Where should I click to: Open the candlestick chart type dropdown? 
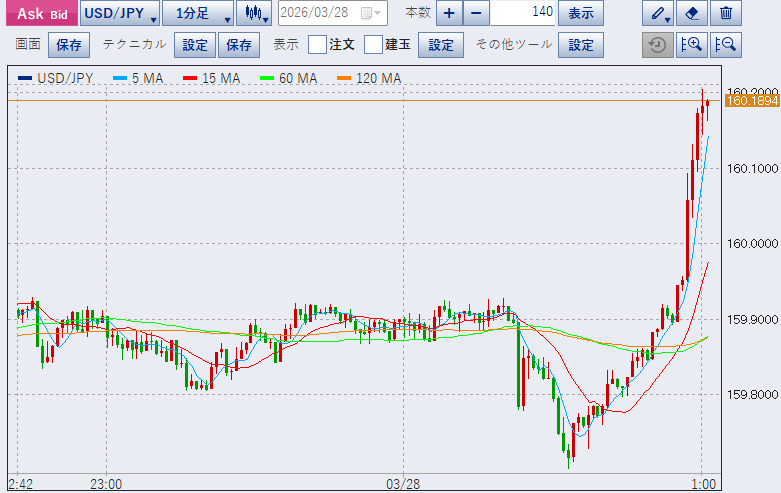pyautogui.click(x=254, y=13)
